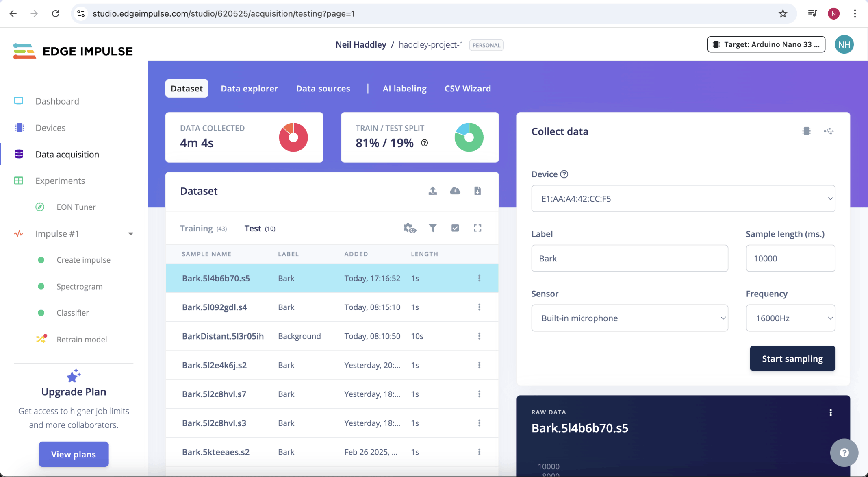Switch to the Data explorer tab
This screenshot has width=868, height=477.
tap(249, 89)
